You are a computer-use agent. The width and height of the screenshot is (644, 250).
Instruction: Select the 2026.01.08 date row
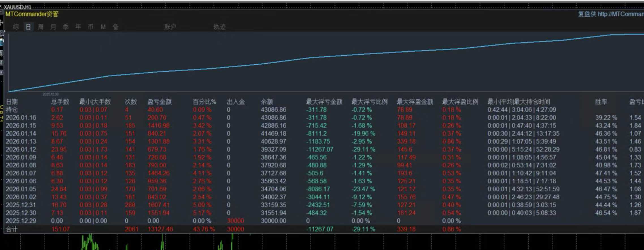click(x=21, y=165)
